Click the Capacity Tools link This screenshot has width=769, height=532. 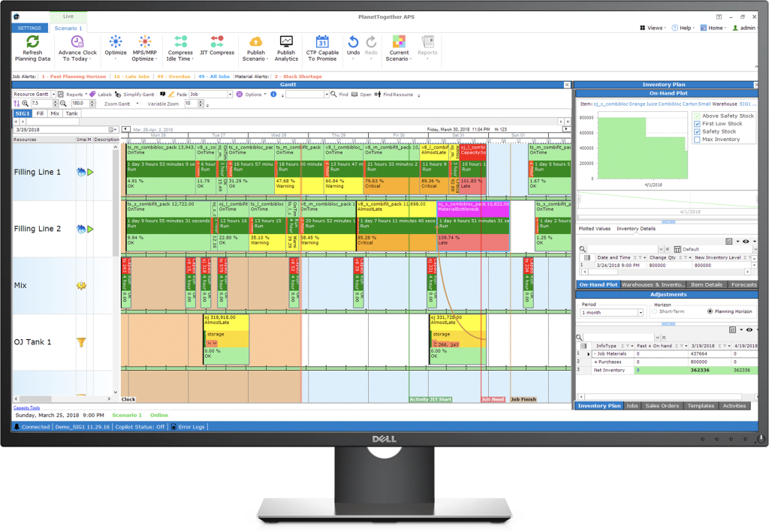coord(26,407)
